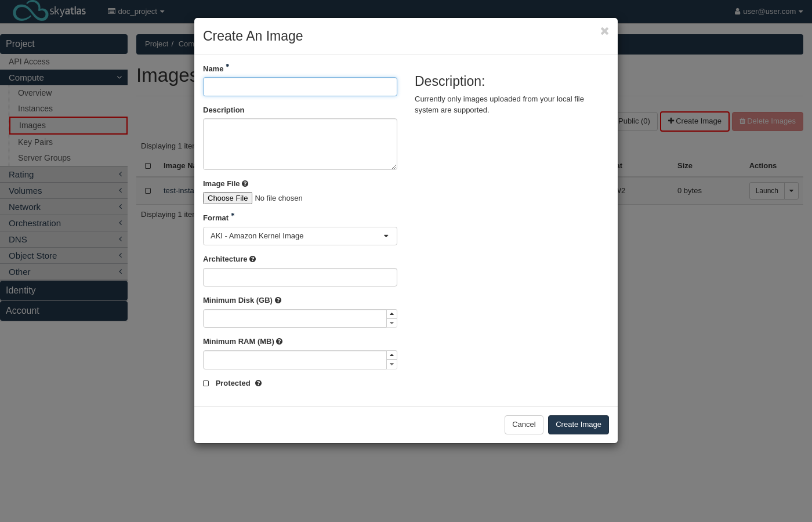Close the Create An Image dialog
812x522 pixels.
click(604, 31)
